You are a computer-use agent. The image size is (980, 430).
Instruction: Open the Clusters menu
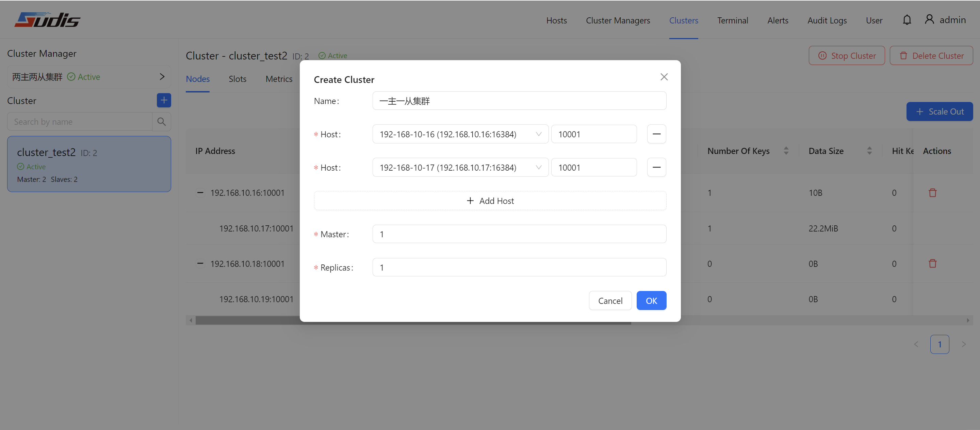684,20
